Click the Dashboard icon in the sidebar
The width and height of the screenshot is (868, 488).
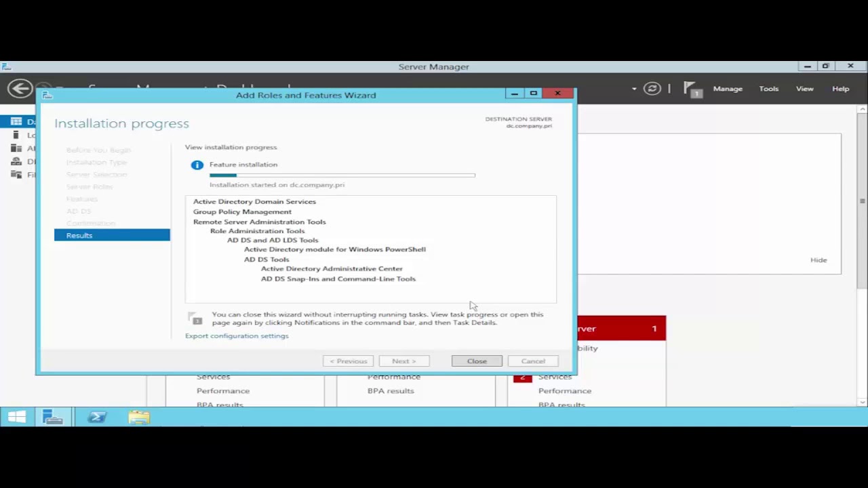[16, 122]
